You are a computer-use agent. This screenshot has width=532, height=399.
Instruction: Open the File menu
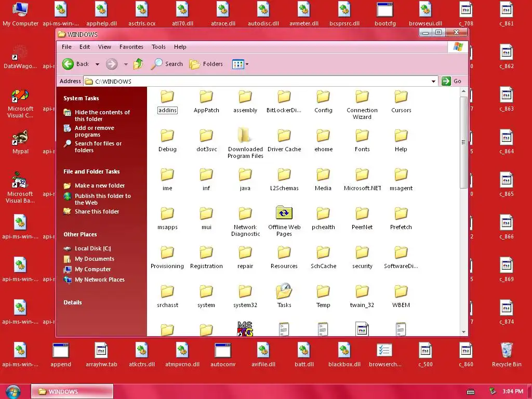pyautogui.click(x=66, y=47)
